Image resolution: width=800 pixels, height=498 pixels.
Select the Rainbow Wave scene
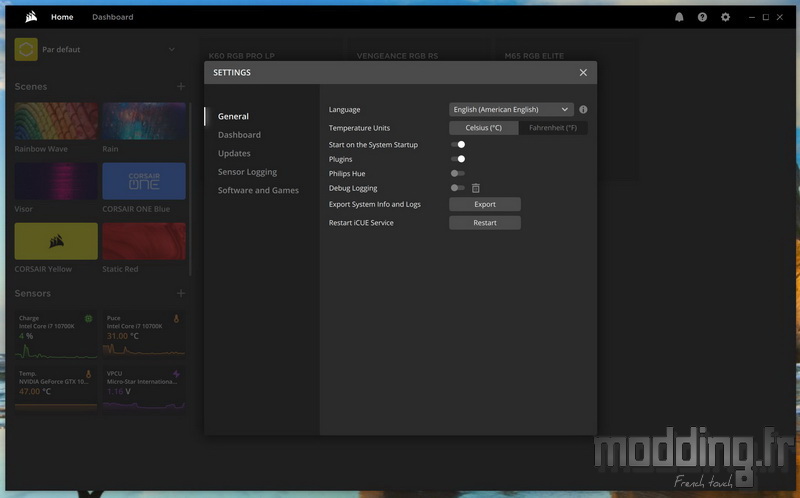[56, 121]
